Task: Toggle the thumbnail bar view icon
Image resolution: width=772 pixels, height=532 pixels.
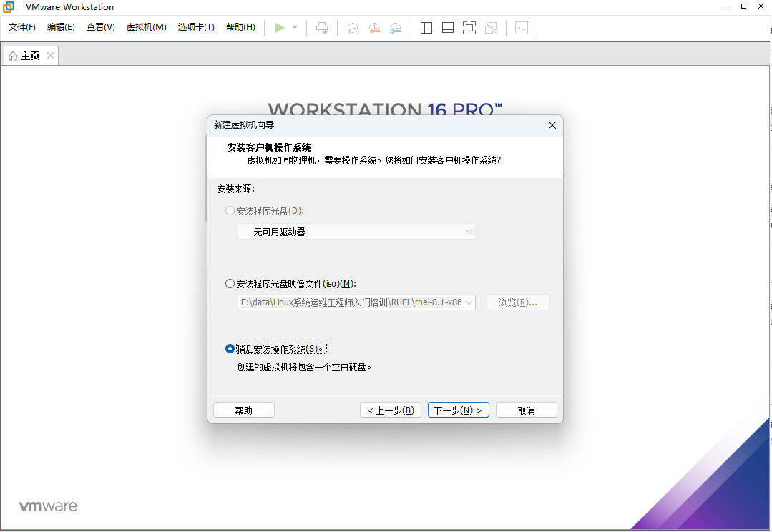Action: click(x=448, y=28)
